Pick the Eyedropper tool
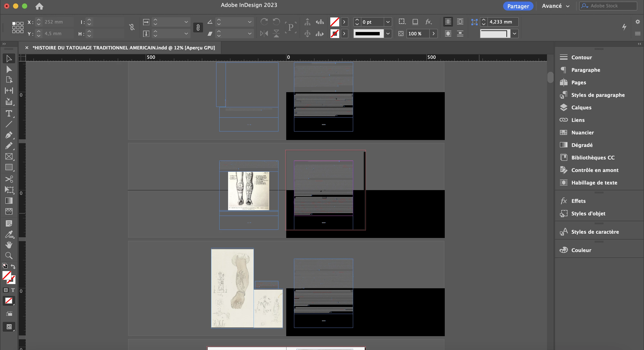Image resolution: width=644 pixels, height=350 pixels. pyautogui.click(x=9, y=234)
